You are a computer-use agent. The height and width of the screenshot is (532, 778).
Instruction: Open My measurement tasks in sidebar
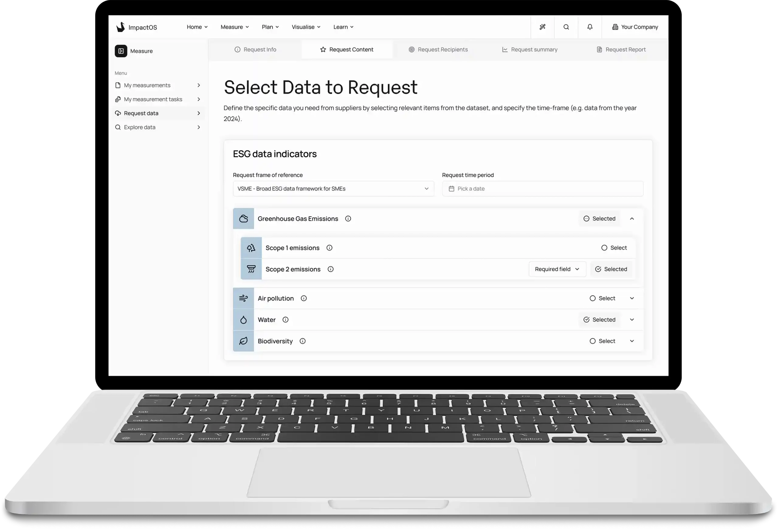[x=153, y=99]
